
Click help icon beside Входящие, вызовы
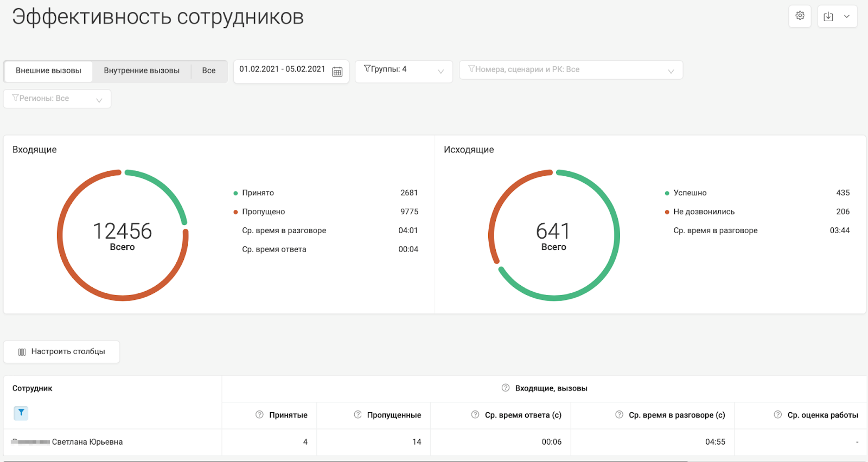pyautogui.click(x=506, y=388)
